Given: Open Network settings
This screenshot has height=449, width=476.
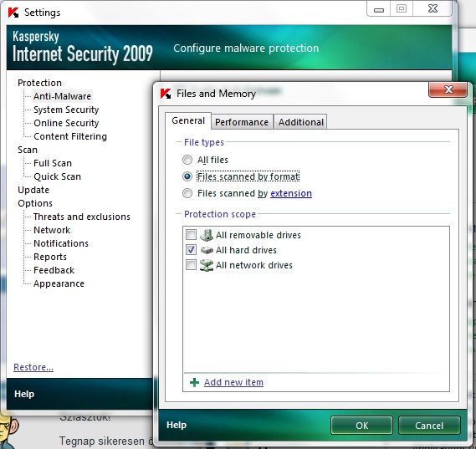Looking at the screenshot, I should pyautogui.click(x=52, y=230).
